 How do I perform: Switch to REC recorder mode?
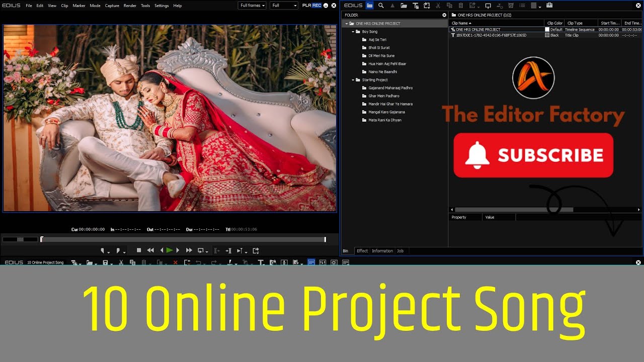(316, 6)
